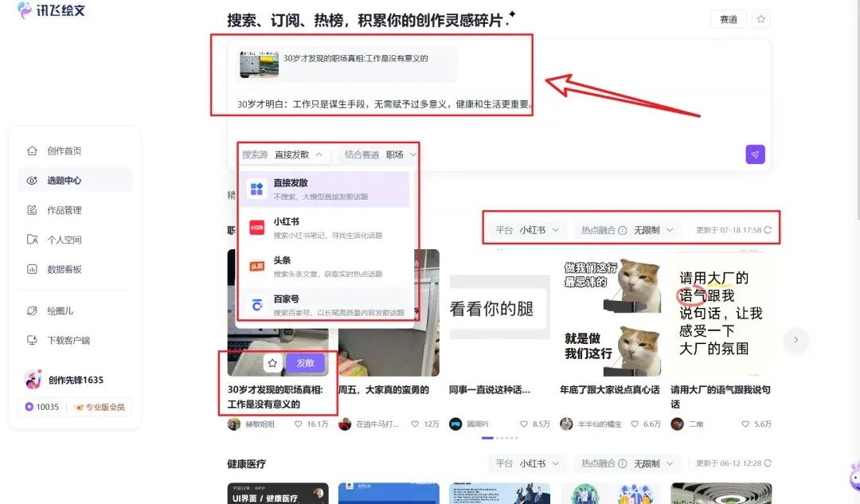Image resolution: width=860 pixels, height=504 pixels.
Task: Click the UI界面 / 健康医疗 card thumbnail
Action: pos(278,493)
